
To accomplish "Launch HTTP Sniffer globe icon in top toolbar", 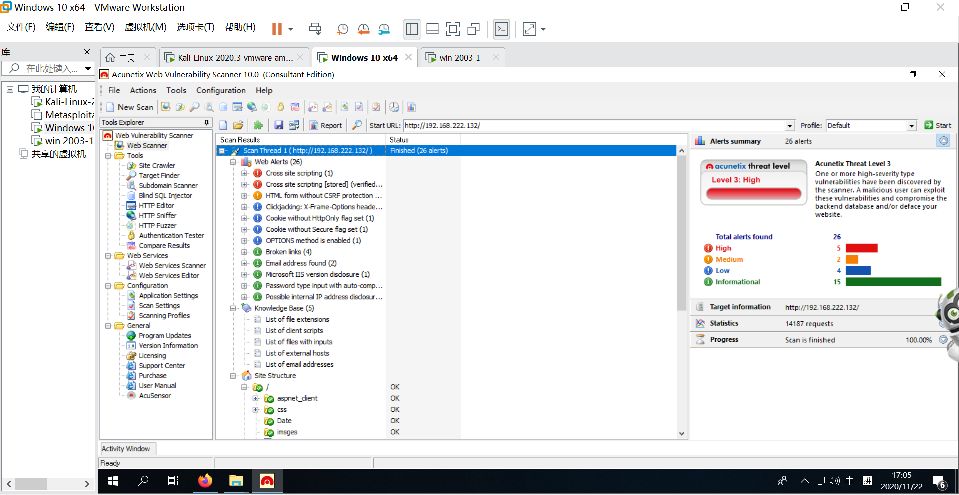I will 251,107.
